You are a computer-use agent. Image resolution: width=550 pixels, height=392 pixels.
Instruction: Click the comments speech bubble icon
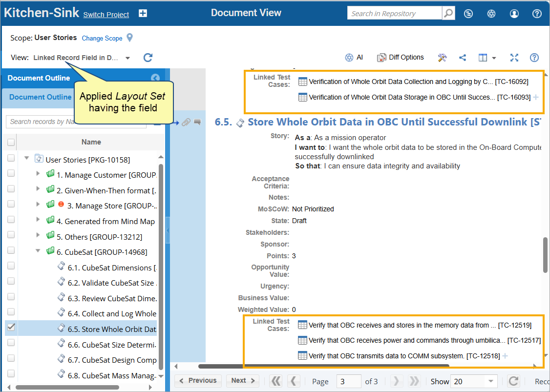point(197,122)
